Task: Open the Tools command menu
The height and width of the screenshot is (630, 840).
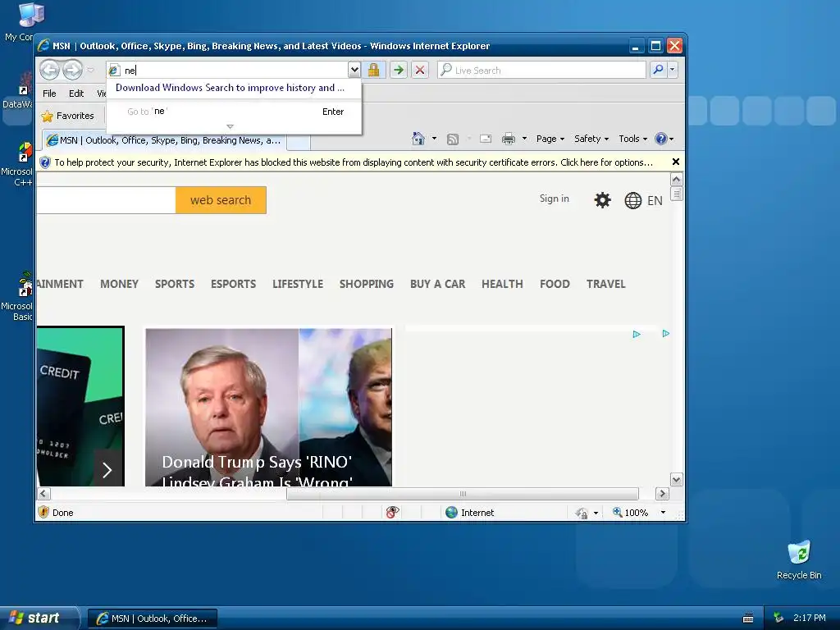Action: [632, 139]
